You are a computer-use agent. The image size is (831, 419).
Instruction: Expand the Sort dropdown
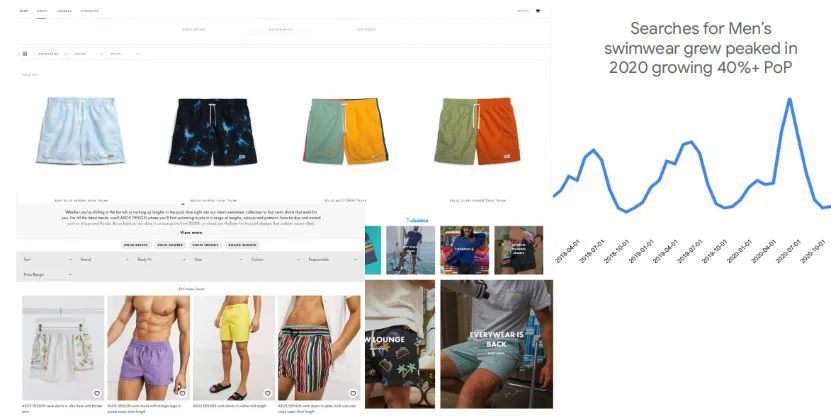pyautogui.click(x=47, y=260)
